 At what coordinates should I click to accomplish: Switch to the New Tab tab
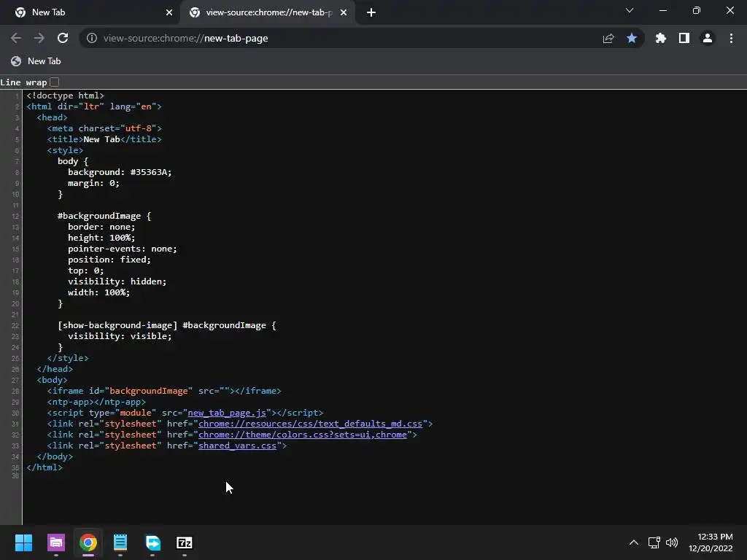[90, 12]
